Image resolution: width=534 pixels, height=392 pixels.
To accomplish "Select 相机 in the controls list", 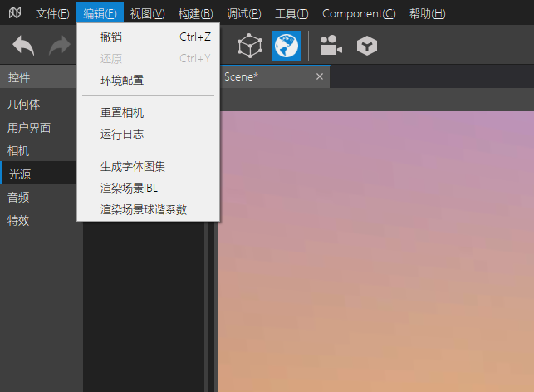I will point(38,151).
